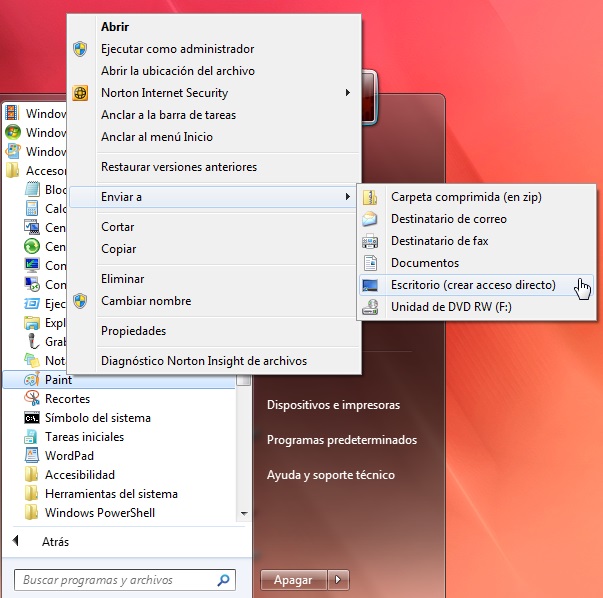Open Dispositivos e impresoras
Image resolution: width=603 pixels, height=598 pixels.
coord(333,405)
